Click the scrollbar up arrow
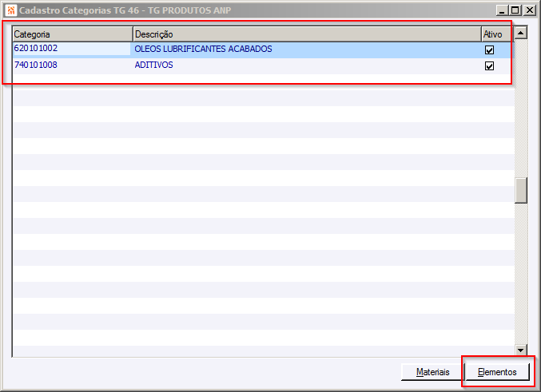 pos(521,33)
